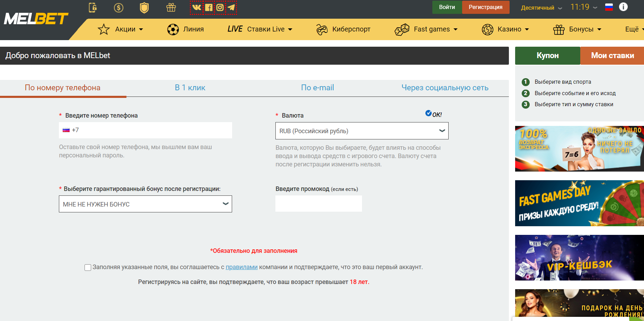
Task: Expand the Ещё menu
Action: pos(634,29)
